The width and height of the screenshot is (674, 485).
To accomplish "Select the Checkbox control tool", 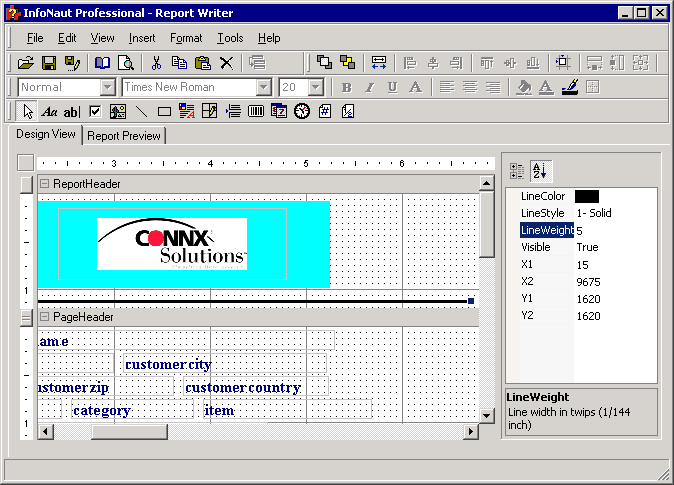I will (x=95, y=112).
